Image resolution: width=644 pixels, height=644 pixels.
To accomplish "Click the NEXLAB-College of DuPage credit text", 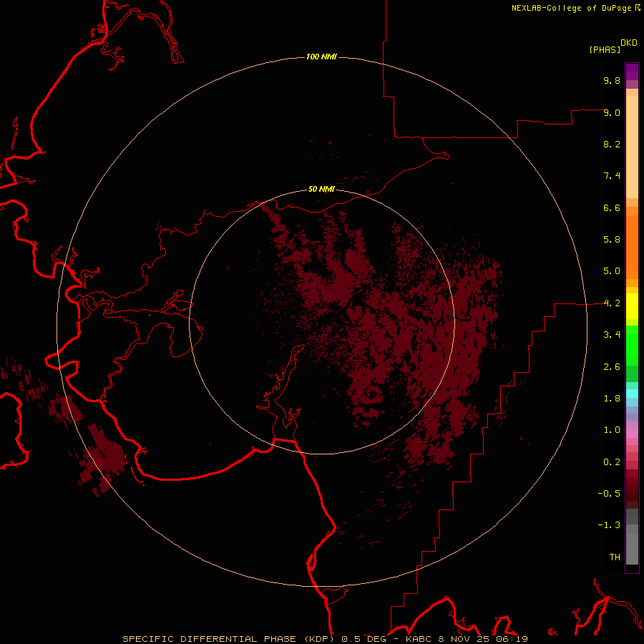I will (x=571, y=8).
